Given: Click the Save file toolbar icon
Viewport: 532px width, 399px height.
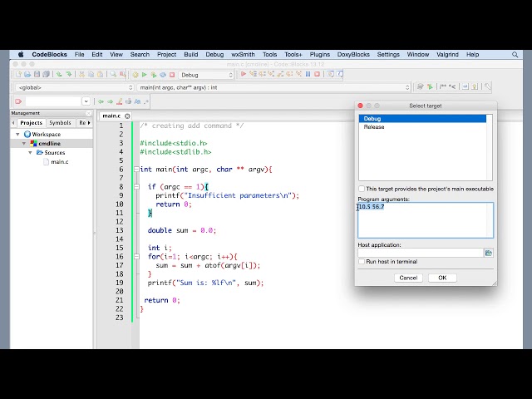Looking at the screenshot, I should (x=37, y=74).
